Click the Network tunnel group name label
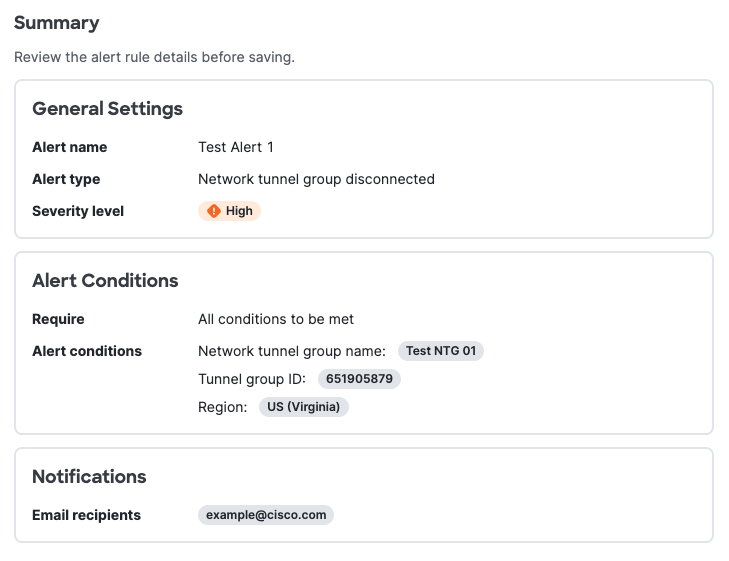This screenshot has width=729, height=561. point(292,351)
